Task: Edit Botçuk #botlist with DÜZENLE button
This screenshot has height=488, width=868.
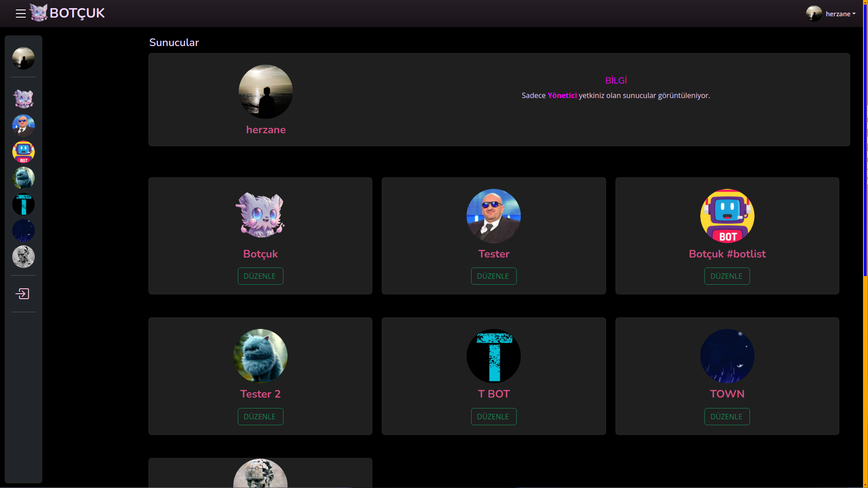Action: [x=726, y=276]
